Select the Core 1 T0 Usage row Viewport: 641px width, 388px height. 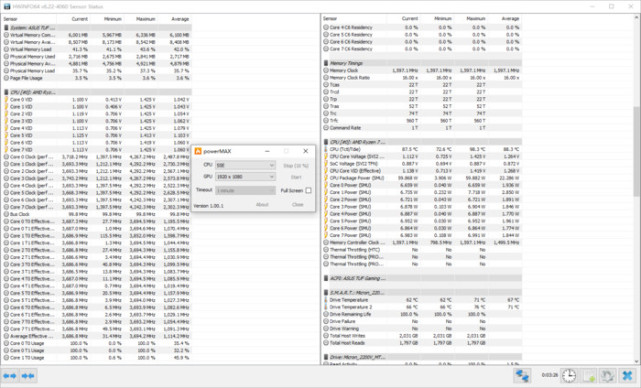pyautogui.click(x=97, y=358)
